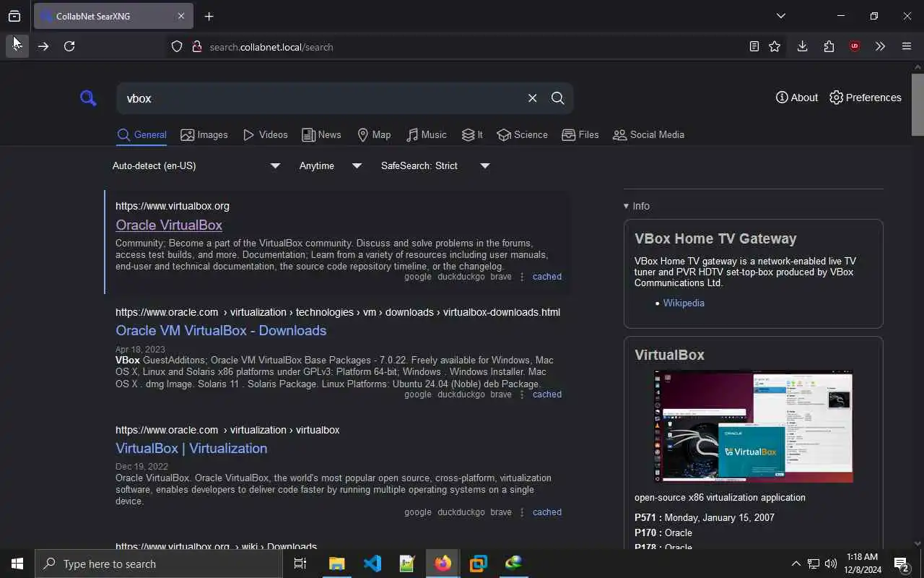List all open tabs
924x578 pixels.
(x=780, y=16)
